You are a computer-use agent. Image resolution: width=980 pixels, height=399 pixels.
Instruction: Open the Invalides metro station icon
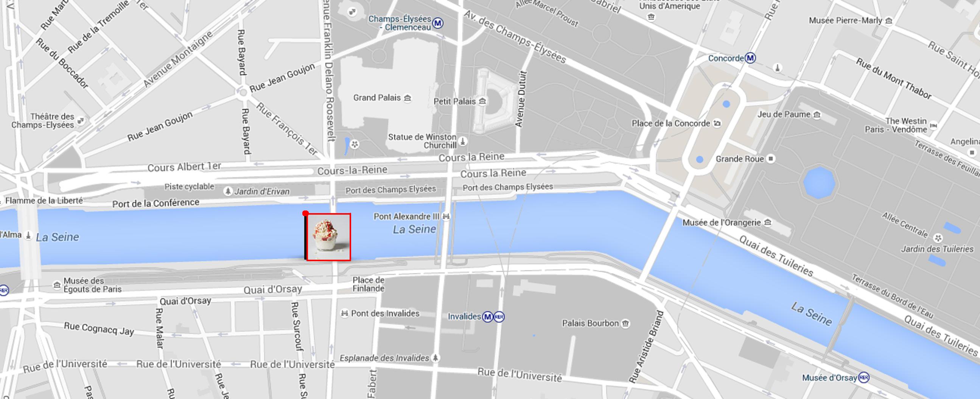pyautogui.click(x=488, y=317)
